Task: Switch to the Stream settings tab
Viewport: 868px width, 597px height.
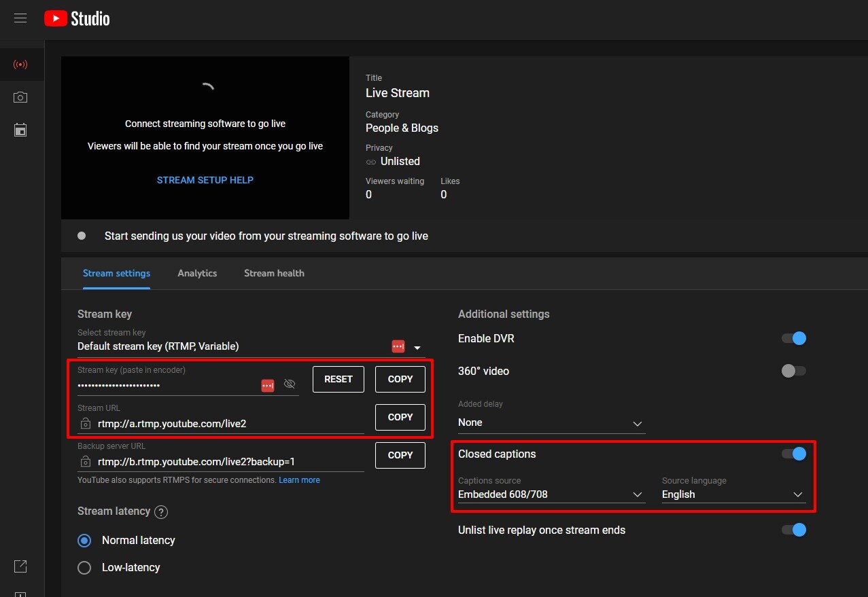Action: click(116, 273)
